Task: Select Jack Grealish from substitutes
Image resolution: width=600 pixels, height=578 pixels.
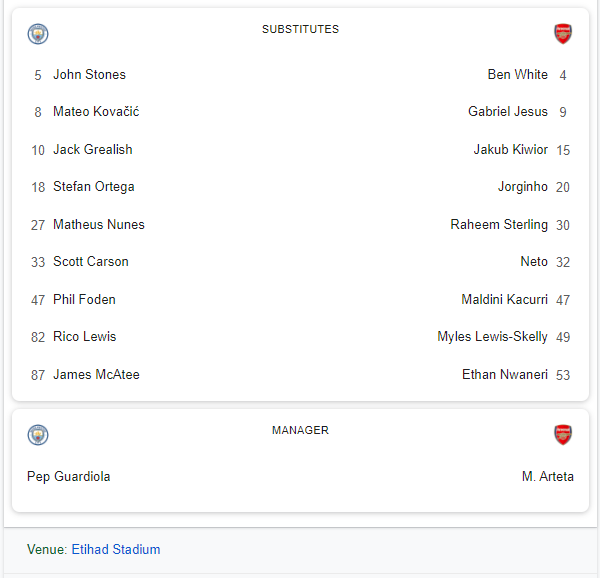Action: [x=93, y=149]
